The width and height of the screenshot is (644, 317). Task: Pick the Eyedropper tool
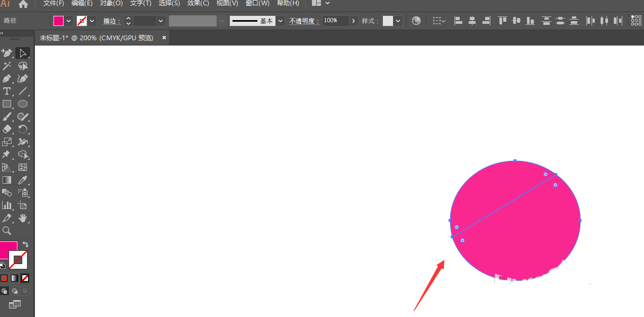23,180
